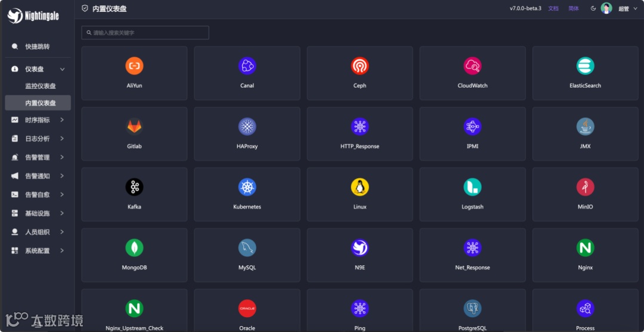Switch language via 简体 link
644x332 pixels.
574,8
